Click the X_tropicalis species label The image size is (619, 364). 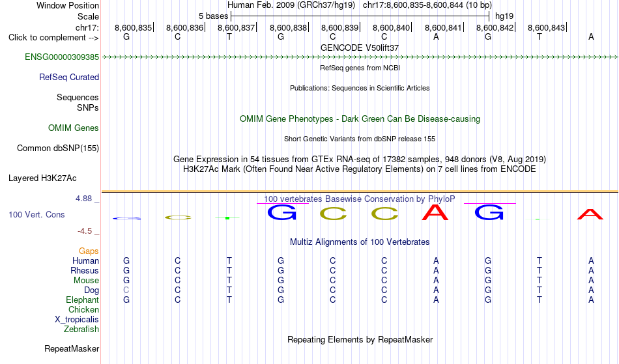77,320
